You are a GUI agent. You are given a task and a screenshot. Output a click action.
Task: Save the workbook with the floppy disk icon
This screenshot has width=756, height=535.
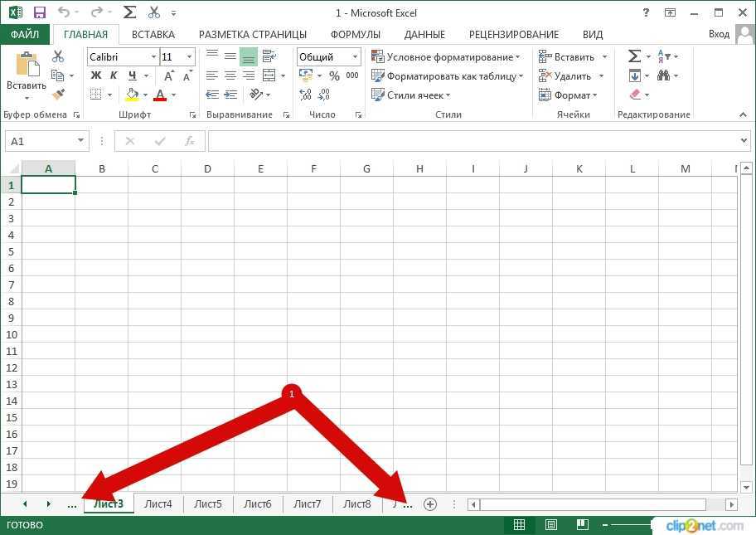click(x=40, y=12)
